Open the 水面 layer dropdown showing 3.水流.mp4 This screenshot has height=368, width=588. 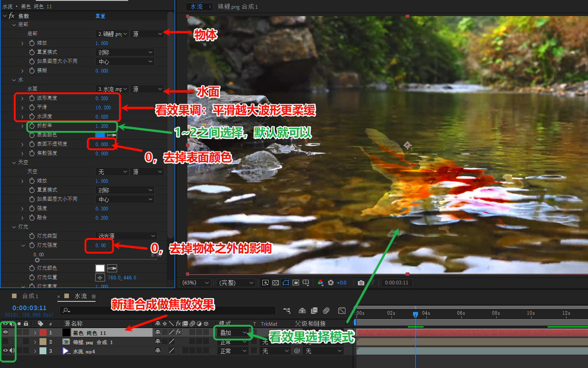pyautogui.click(x=112, y=89)
